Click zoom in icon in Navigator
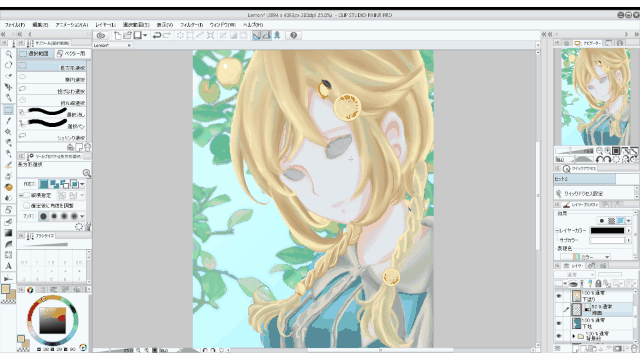The image size is (640, 360). pos(607,151)
